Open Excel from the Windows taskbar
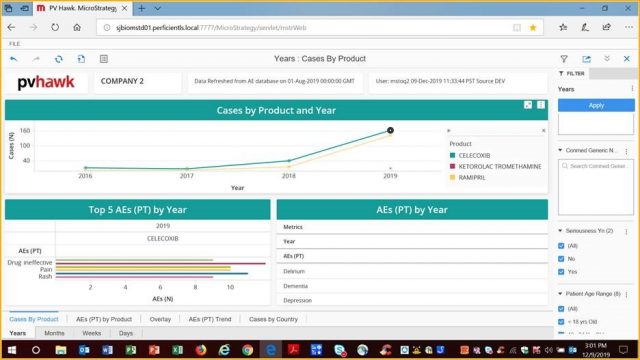Image resolution: width=640 pixels, height=360 pixels. [178, 350]
